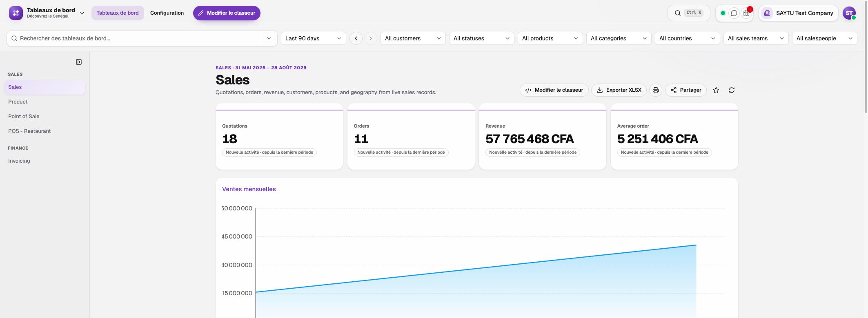This screenshot has width=868, height=318.
Task: Expand the All customers filter
Action: click(413, 38)
